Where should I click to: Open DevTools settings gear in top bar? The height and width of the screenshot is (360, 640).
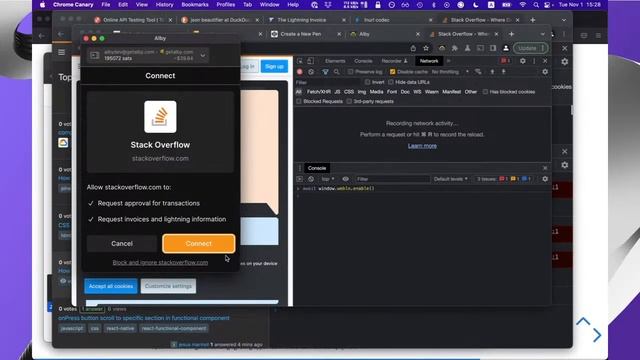(522, 61)
